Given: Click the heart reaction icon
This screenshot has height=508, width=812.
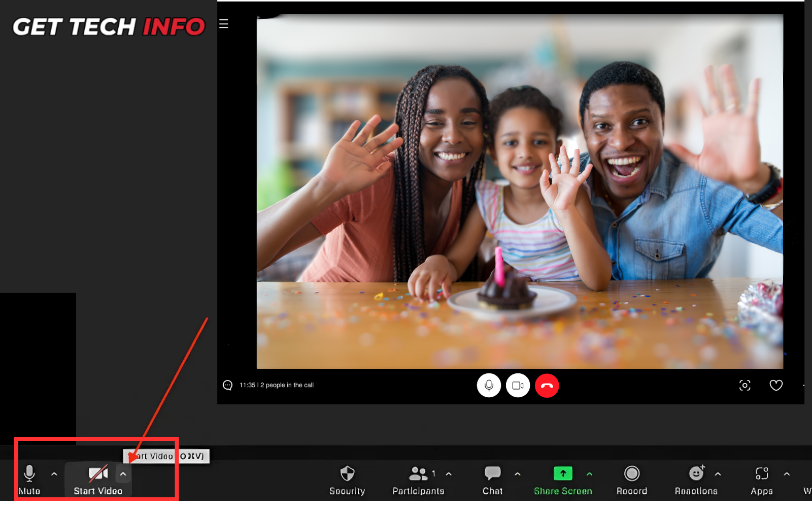Looking at the screenshot, I should (776, 385).
